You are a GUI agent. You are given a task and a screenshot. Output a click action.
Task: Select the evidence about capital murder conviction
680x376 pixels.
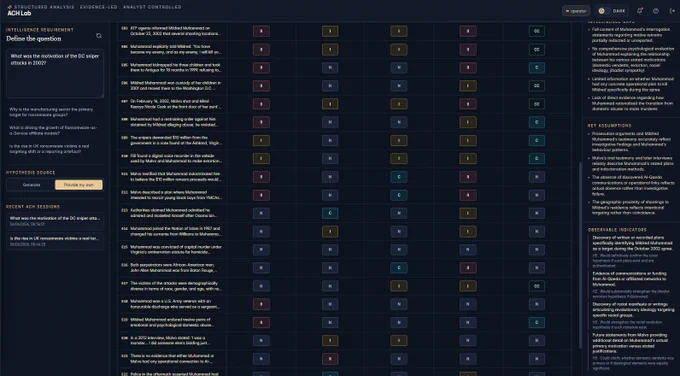pyautogui.click(x=172, y=250)
